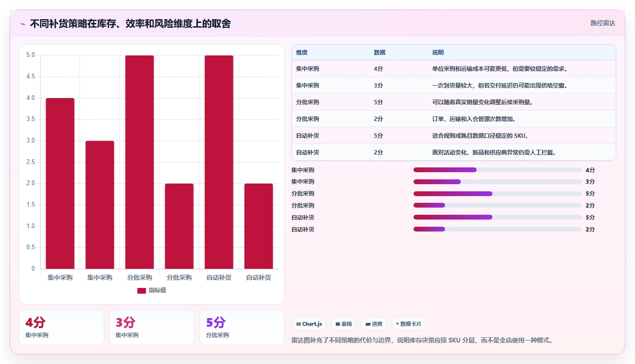Click the pulse icon before the page title

tap(22, 24)
